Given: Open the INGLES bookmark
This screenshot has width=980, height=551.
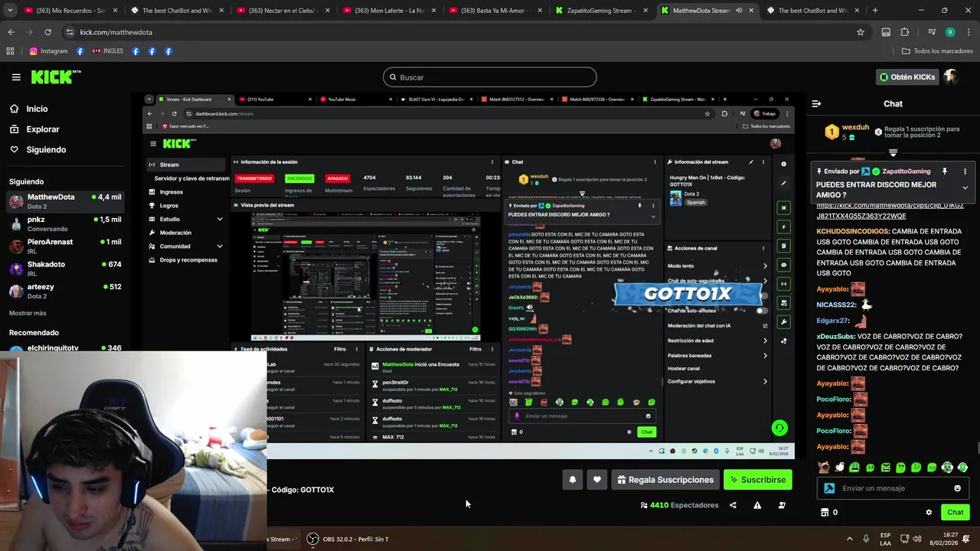Looking at the screenshot, I should coord(107,51).
